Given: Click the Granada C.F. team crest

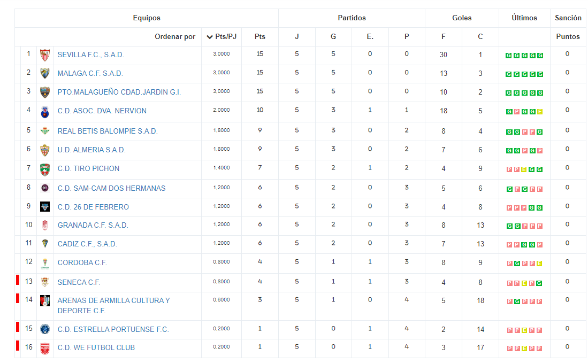Looking at the screenshot, I should [x=44, y=225].
